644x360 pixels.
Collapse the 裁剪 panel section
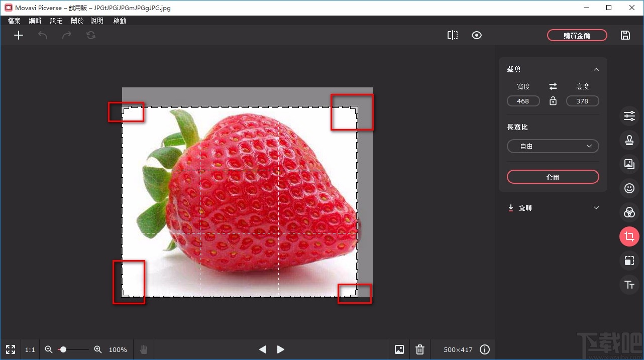[596, 69]
